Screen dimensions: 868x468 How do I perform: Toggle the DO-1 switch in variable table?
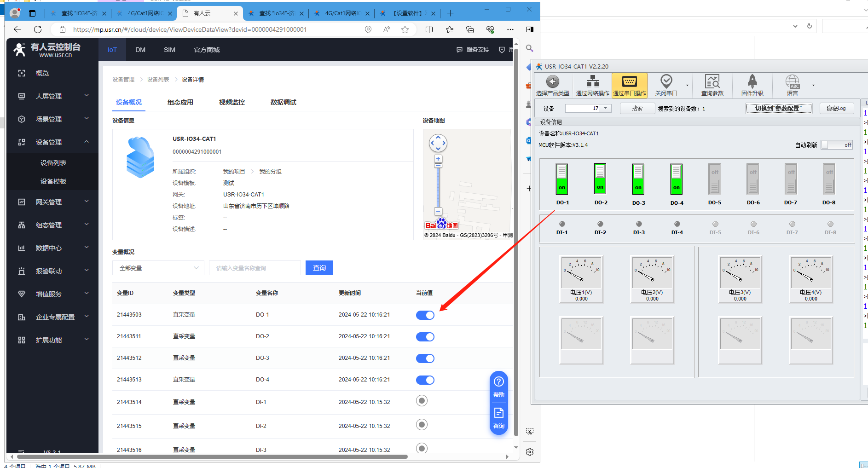coord(425,315)
